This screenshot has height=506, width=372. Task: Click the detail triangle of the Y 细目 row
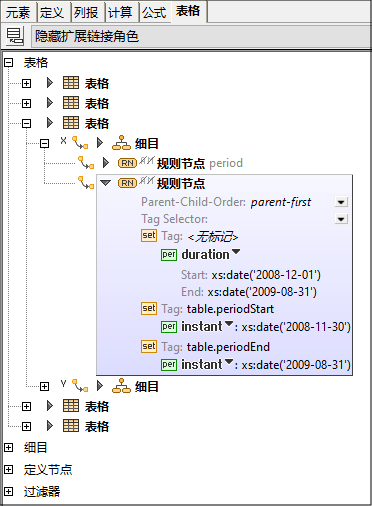pyautogui.click(x=100, y=386)
